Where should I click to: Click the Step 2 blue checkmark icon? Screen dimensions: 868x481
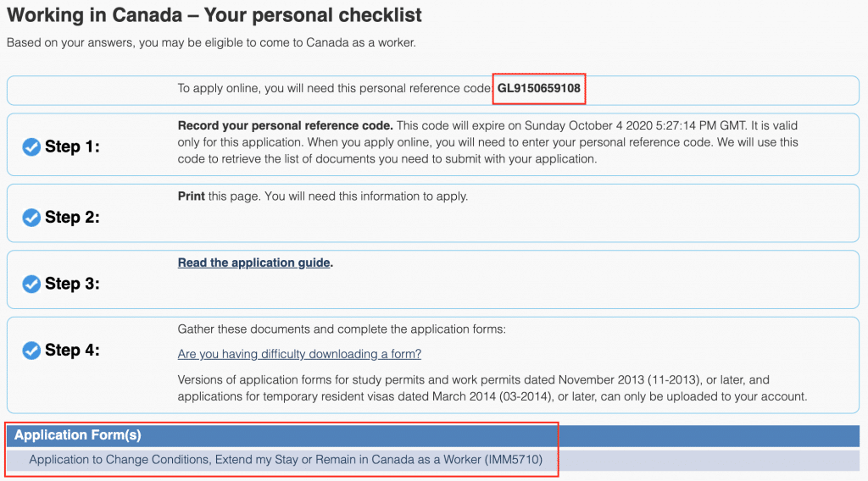pos(31,218)
